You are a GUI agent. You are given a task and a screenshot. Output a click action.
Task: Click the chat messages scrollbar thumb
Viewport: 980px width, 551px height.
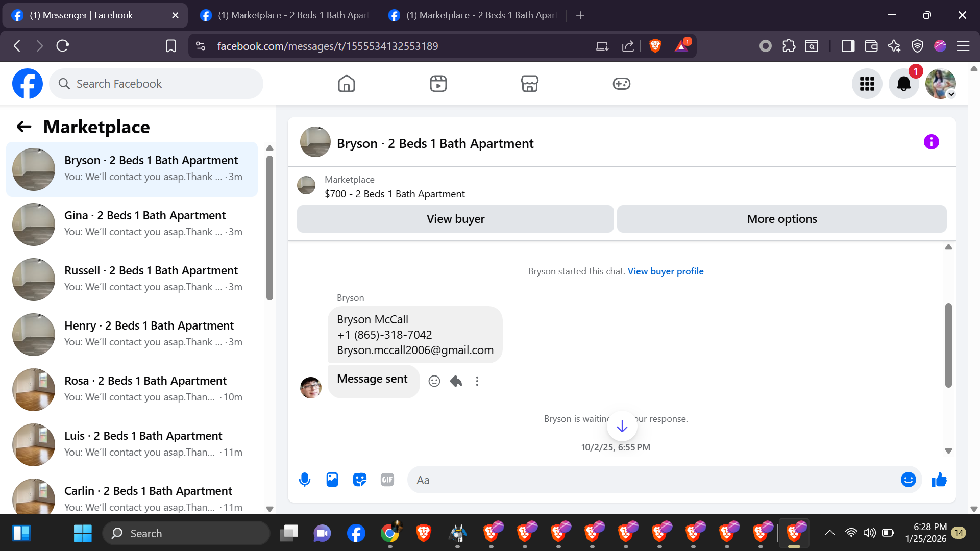click(x=948, y=345)
